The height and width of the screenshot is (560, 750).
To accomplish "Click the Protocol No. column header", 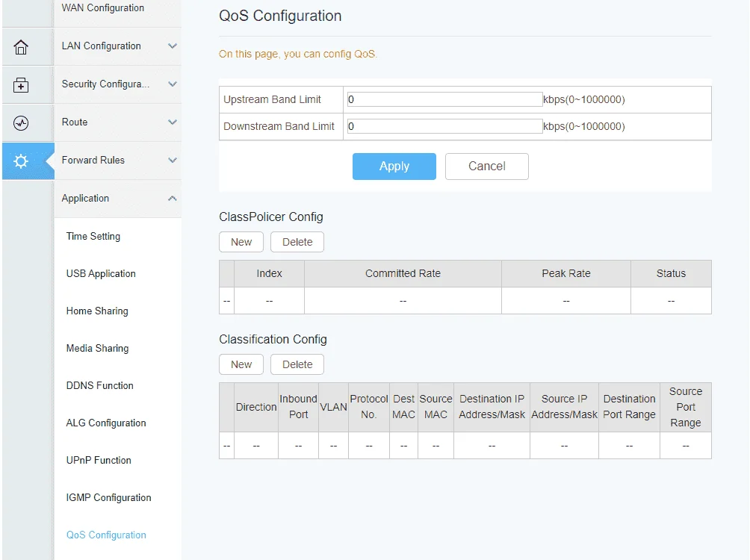I will 369,407.
